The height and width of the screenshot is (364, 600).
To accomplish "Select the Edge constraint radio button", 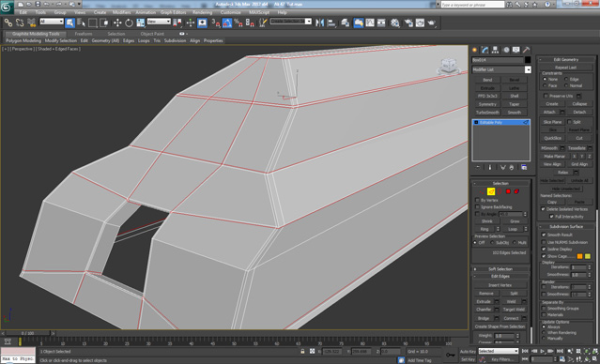I will pos(566,79).
